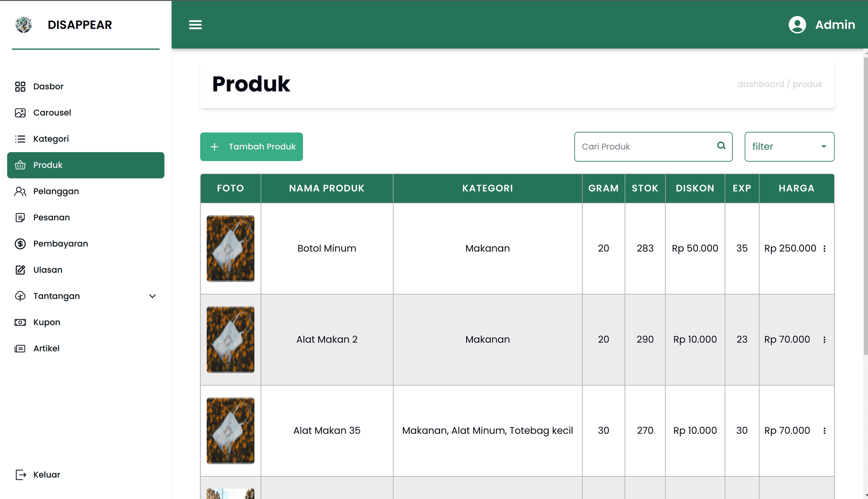
Task: Open the Kupon menu item
Action: tap(47, 322)
